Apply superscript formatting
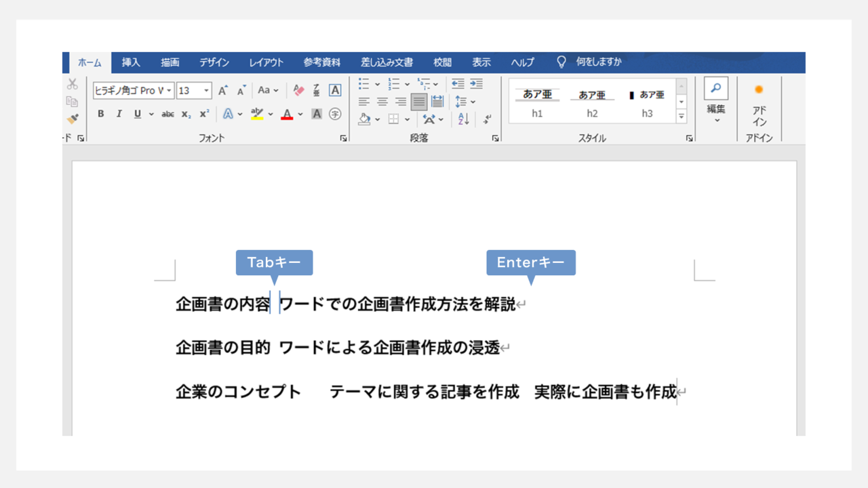The height and width of the screenshot is (488, 868). (x=204, y=114)
